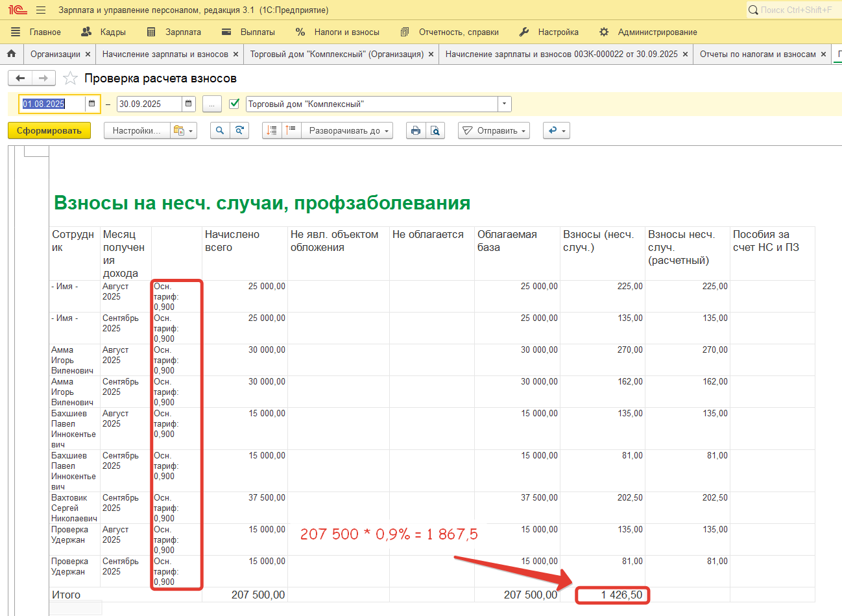Screen dimensions: 842x616
Task: Click the magnifier search icon in toolbar
Action: pos(220,130)
